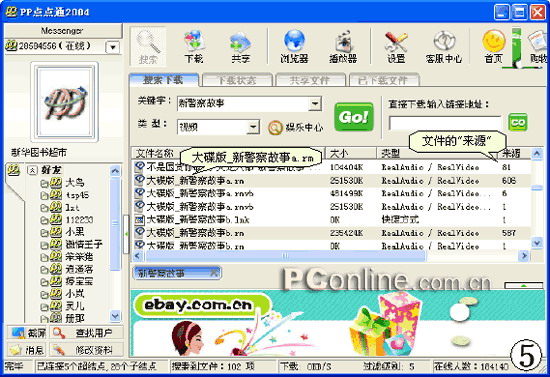This screenshot has width=550, height=377.
Task: Open the 共享 sharing toolbar icon
Action: click(x=240, y=47)
